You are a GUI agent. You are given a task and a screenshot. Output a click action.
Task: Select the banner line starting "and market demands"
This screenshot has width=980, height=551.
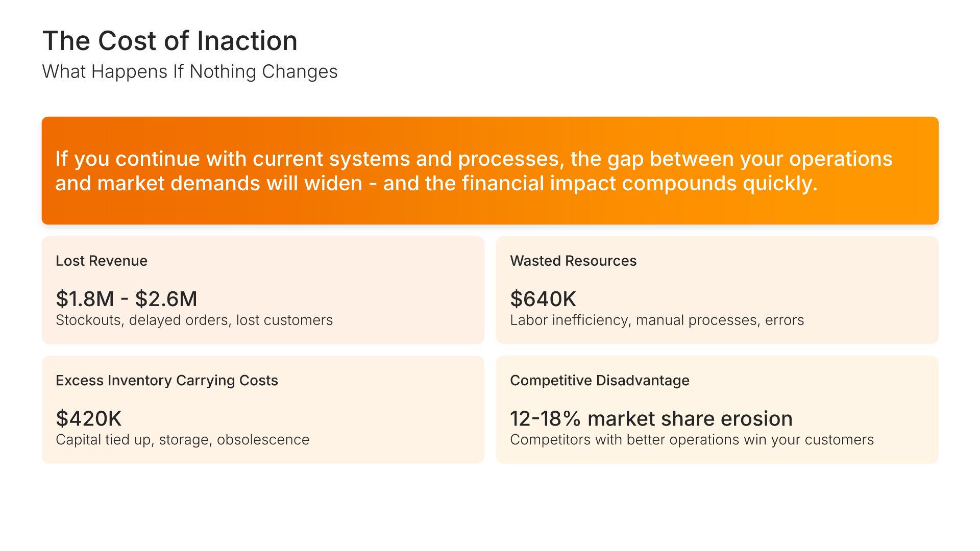click(x=436, y=183)
